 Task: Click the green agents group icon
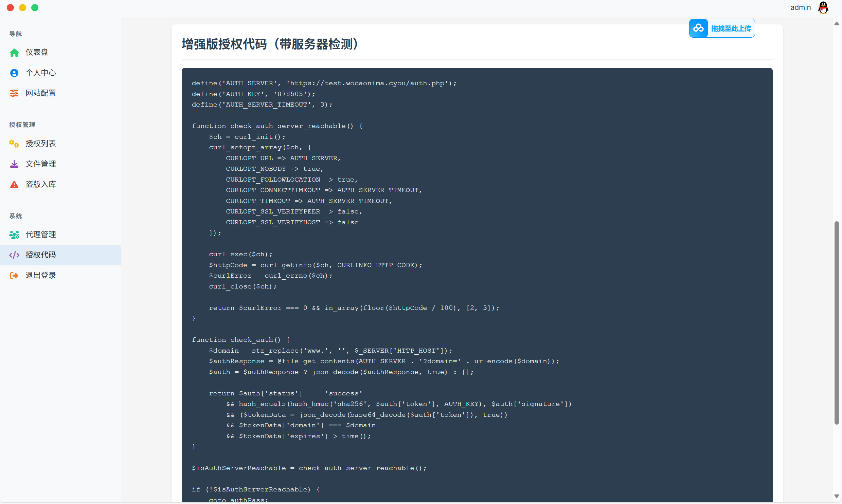tap(14, 235)
